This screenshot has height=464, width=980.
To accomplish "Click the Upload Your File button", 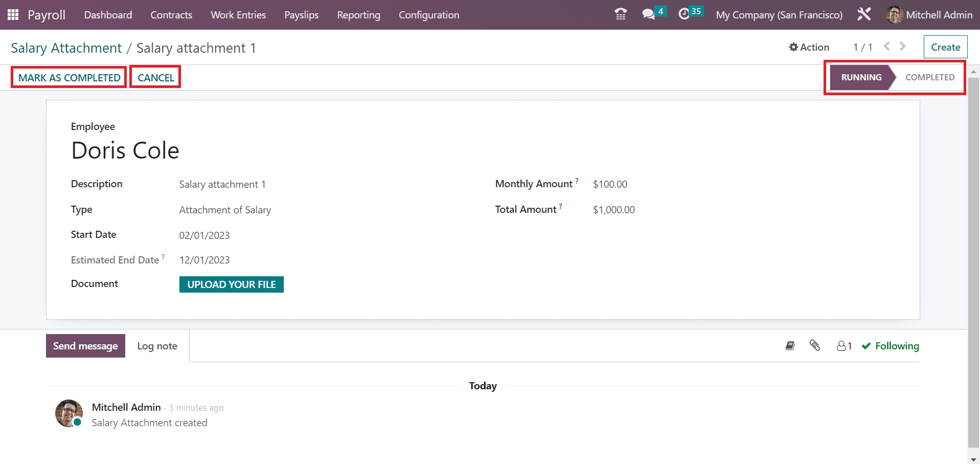I will point(231,284).
